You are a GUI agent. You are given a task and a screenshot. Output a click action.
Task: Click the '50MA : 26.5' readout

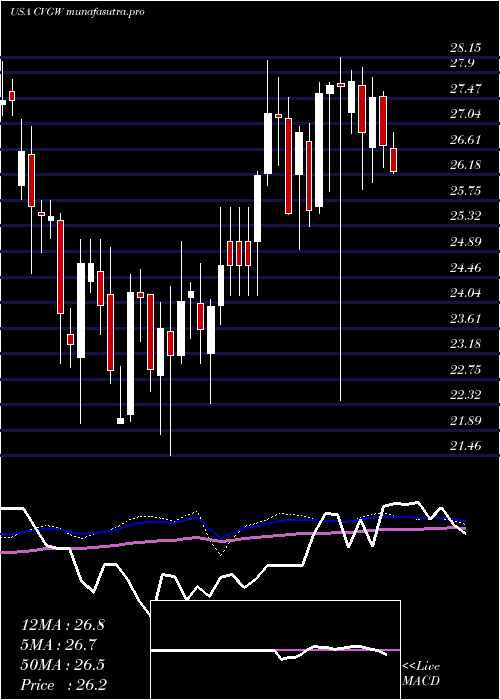(x=63, y=665)
